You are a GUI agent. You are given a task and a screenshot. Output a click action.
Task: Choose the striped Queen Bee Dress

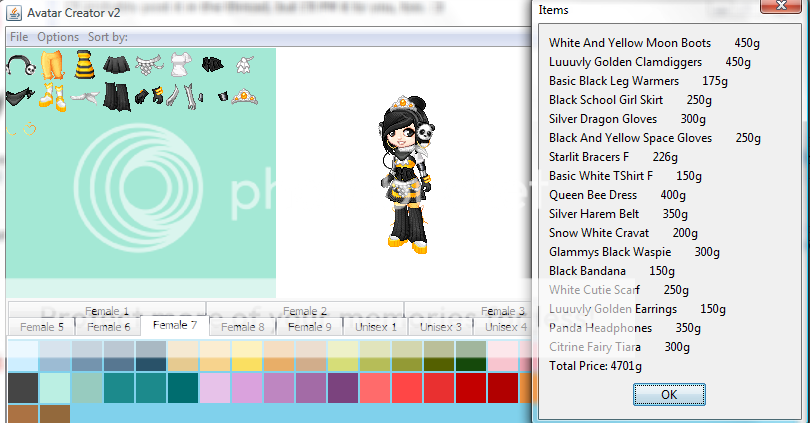[x=86, y=67]
